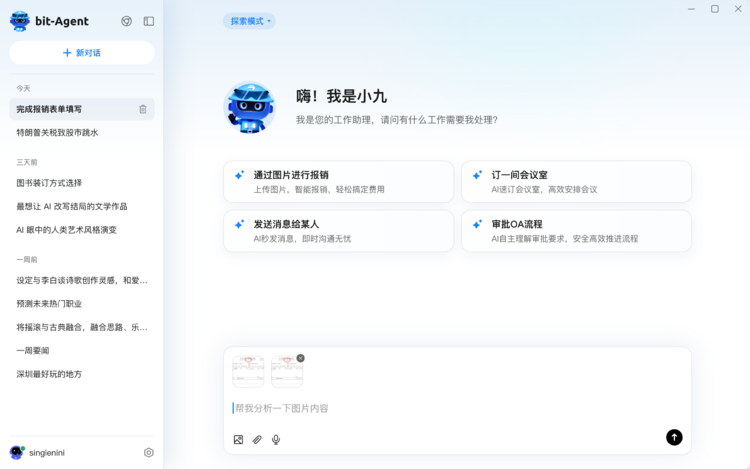The height and width of the screenshot is (469, 750).
Task: Collapse the sidebar with the panel icon
Action: tap(149, 21)
